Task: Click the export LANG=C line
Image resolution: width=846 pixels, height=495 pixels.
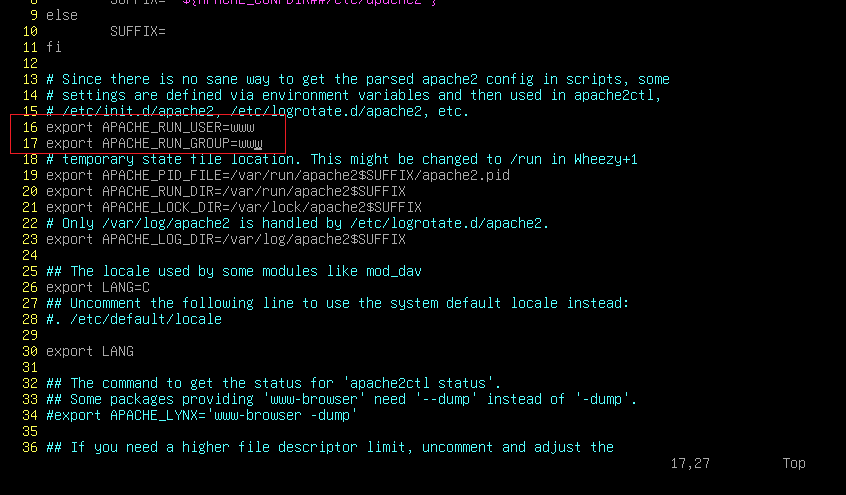Action: point(98,287)
